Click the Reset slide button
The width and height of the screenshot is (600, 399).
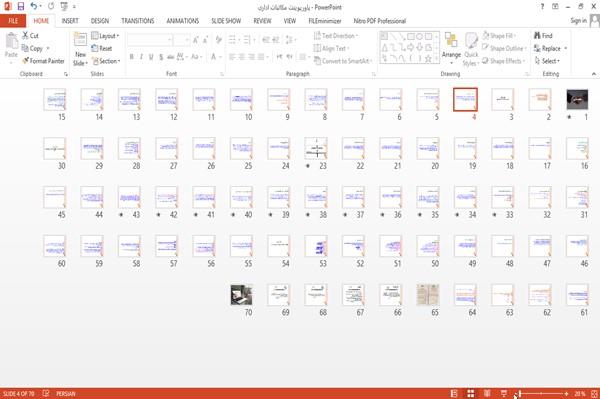coord(102,48)
